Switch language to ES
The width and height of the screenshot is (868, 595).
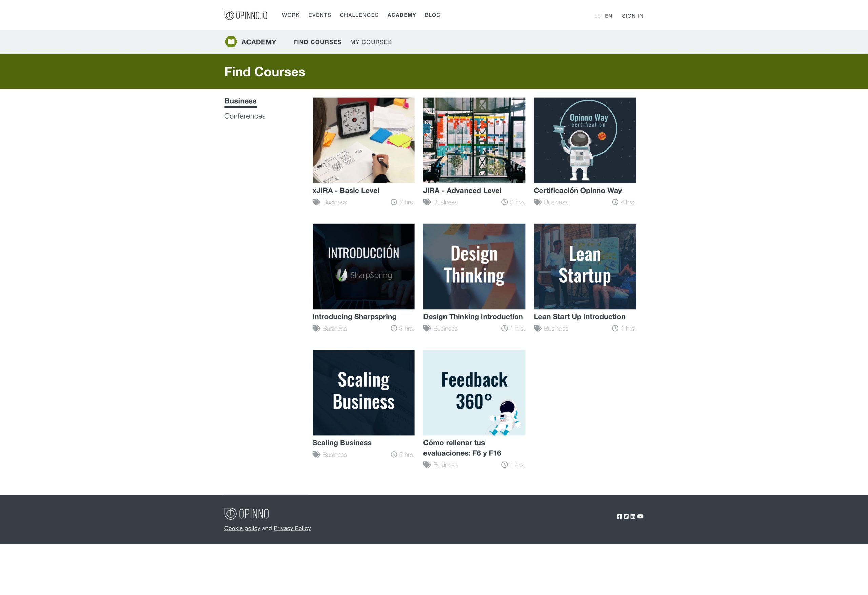[597, 16]
